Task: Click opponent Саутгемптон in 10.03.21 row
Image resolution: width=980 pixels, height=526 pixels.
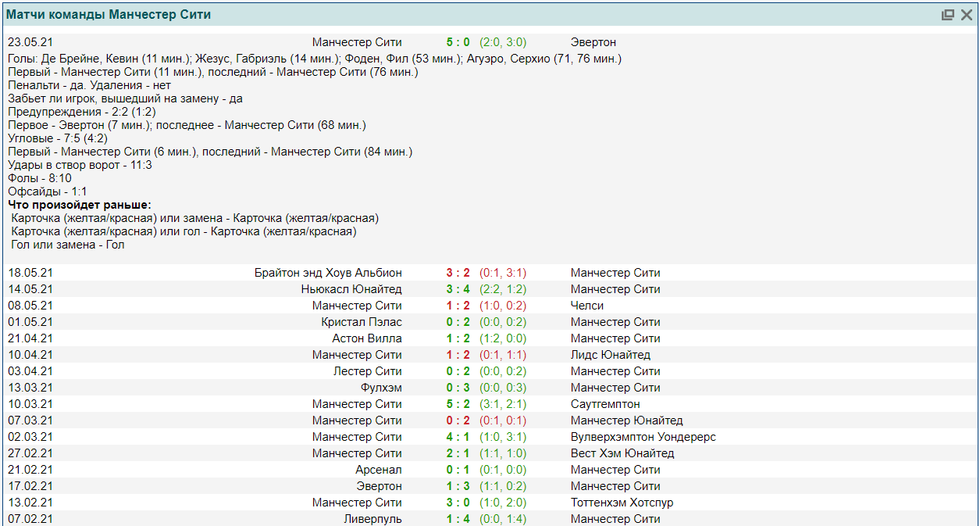Action: 605,404
